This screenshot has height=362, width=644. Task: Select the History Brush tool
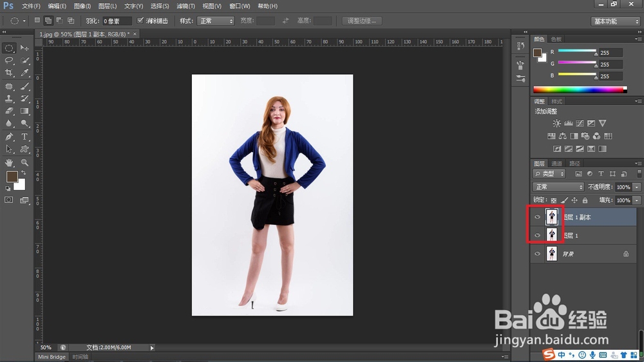click(24, 99)
